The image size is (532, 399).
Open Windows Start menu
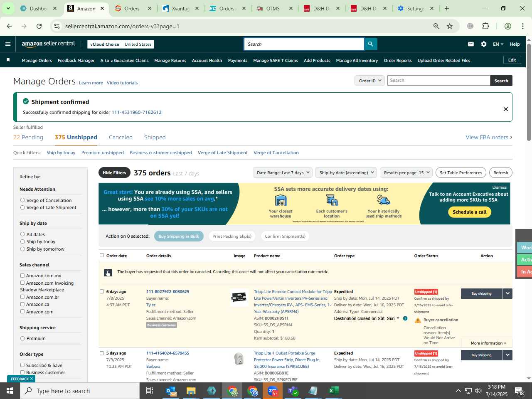coord(10,391)
